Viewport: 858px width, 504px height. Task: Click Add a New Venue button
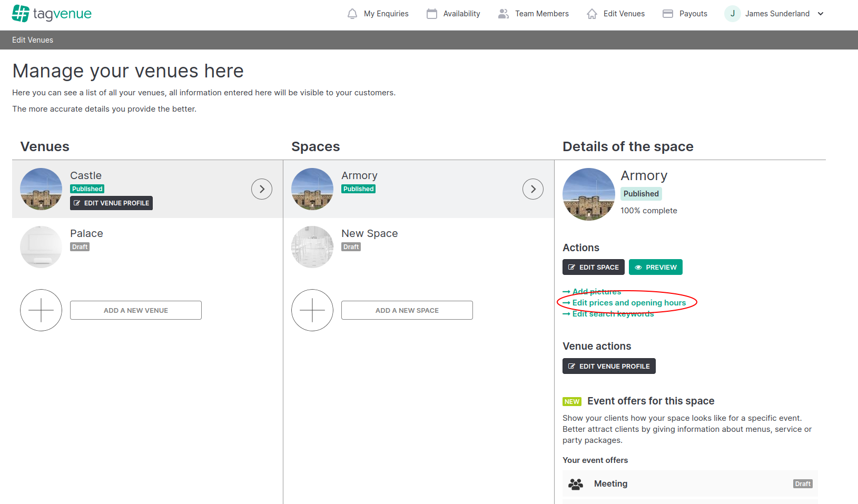point(136,310)
